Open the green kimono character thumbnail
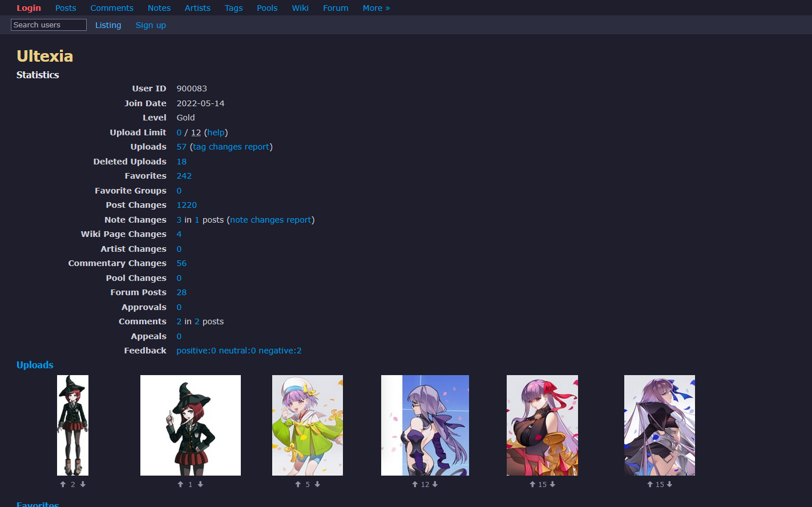The height and width of the screenshot is (507, 812). tap(308, 425)
